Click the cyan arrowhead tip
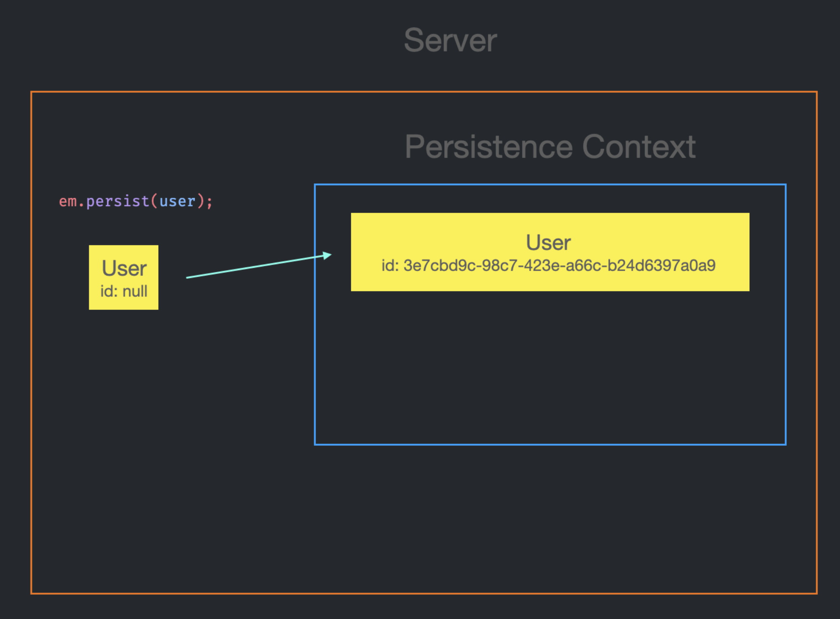Image resolution: width=840 pixels, height=619 pixels. click(x=330, y=255)
